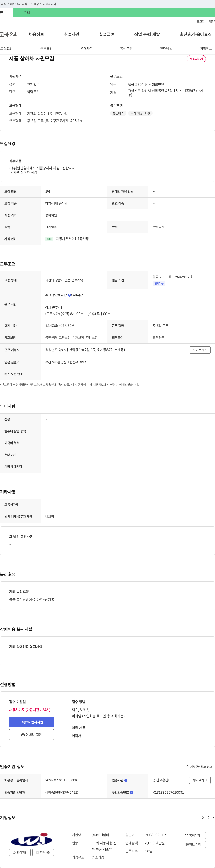Open the 직업 능력 개발 menu
The width and height of the screenshot is (215, 868).
147,34
